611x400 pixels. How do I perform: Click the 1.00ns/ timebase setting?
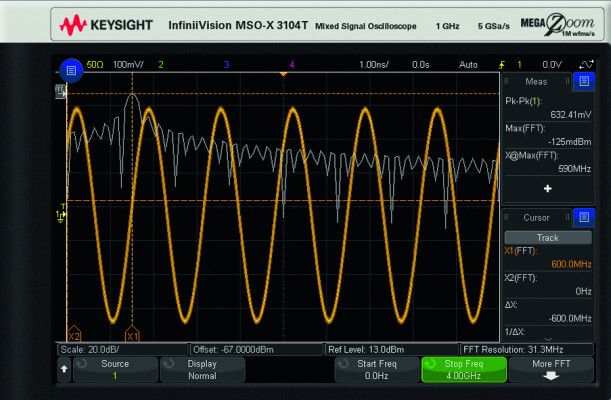tap(374, 65)
